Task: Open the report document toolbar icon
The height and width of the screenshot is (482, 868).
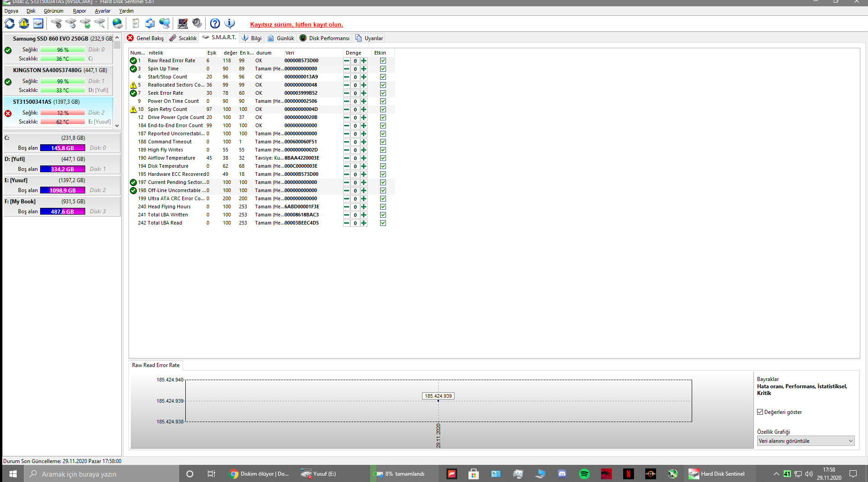Action: click(x=136, y=23)
